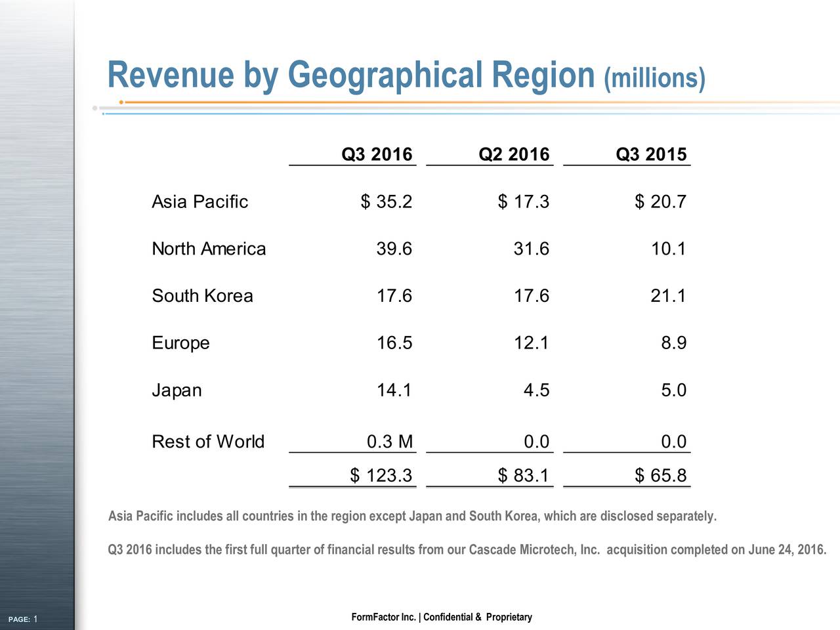840x630 pixels.
Task: Click the '31.6' North America value
Action: (x=532, y=249)
